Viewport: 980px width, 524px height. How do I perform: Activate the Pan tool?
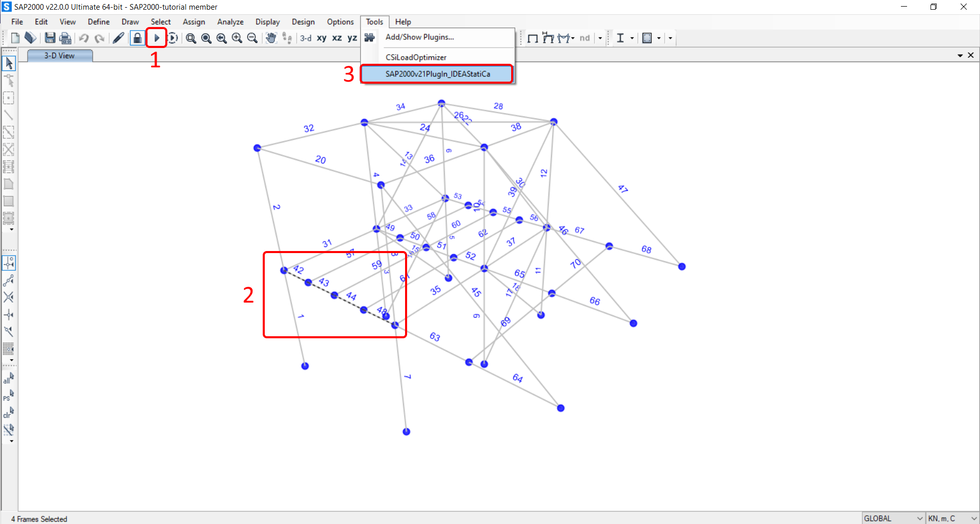pyautogui.click(x=271, y=38)
